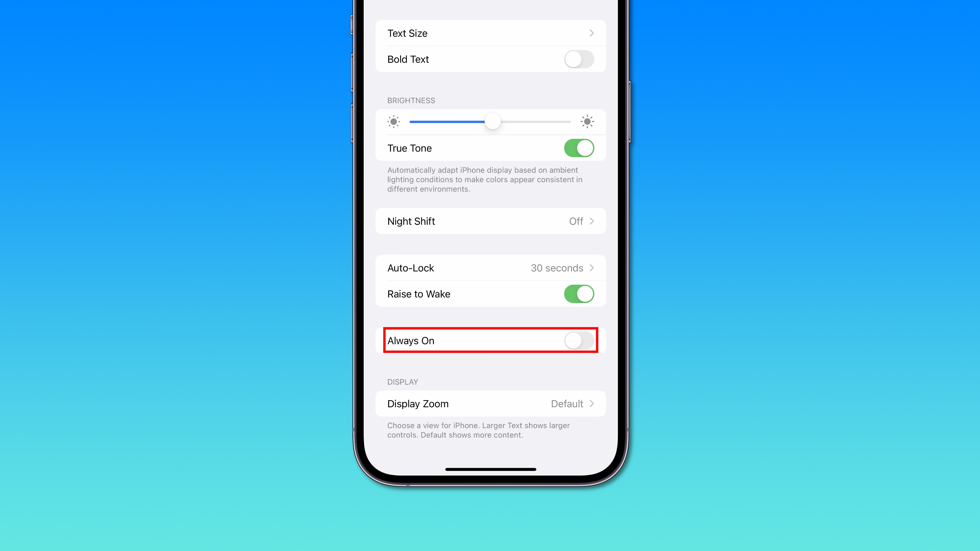The height and width of the screenshot is (551, 980).
Task: Tap the chevron next to Auto-Lock
Action: (592, 268)
